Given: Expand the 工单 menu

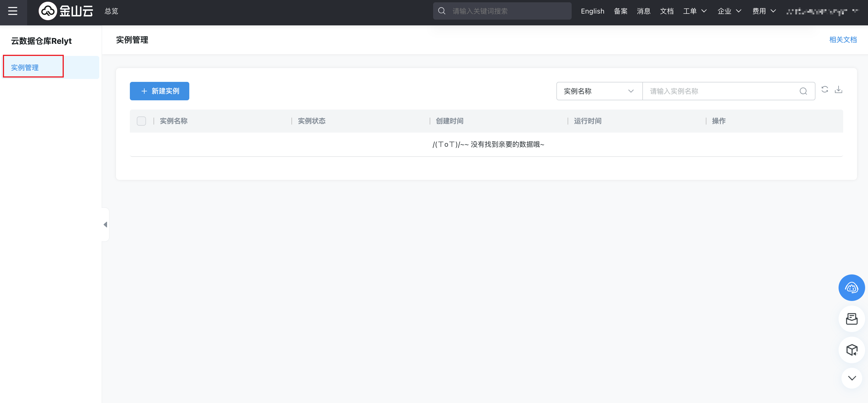Looking at the screenshot, I should (695, 11).
